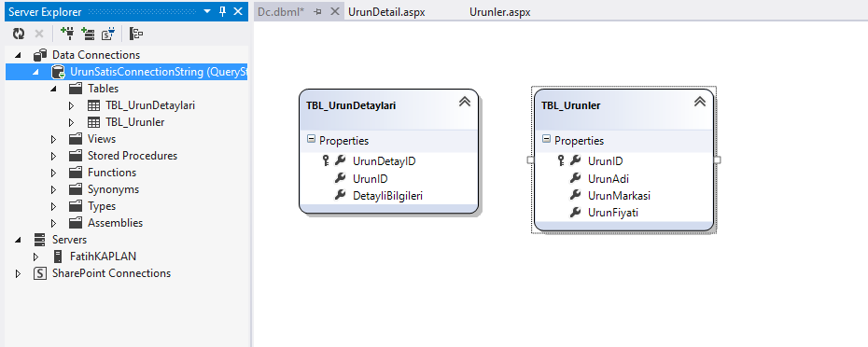Click the Tables folder icon
The width and height of the screenshot is (868, 347).
pyautogui.click(x=76, y=89)
